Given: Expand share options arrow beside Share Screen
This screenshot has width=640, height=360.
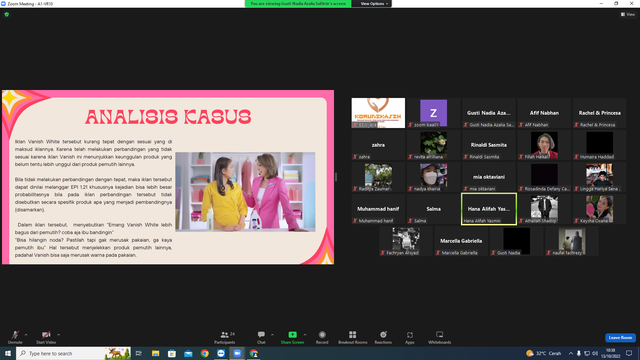Looking at the screenshot, I should (305, 335).
